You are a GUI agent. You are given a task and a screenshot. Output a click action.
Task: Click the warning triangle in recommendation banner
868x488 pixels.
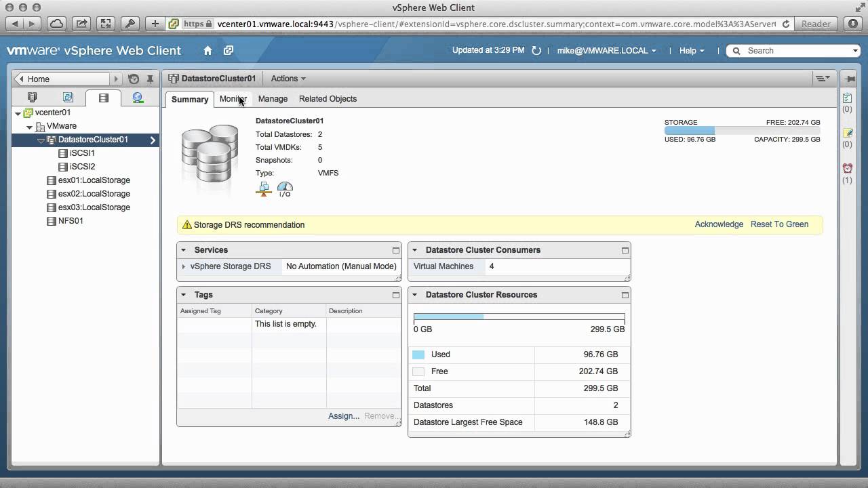pyautogui.click(x=187, y=225)
